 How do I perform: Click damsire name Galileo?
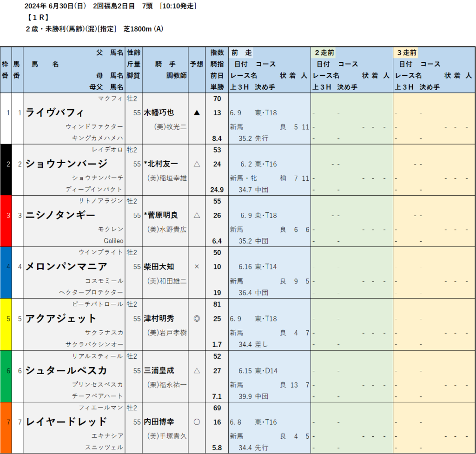[113, 241]
